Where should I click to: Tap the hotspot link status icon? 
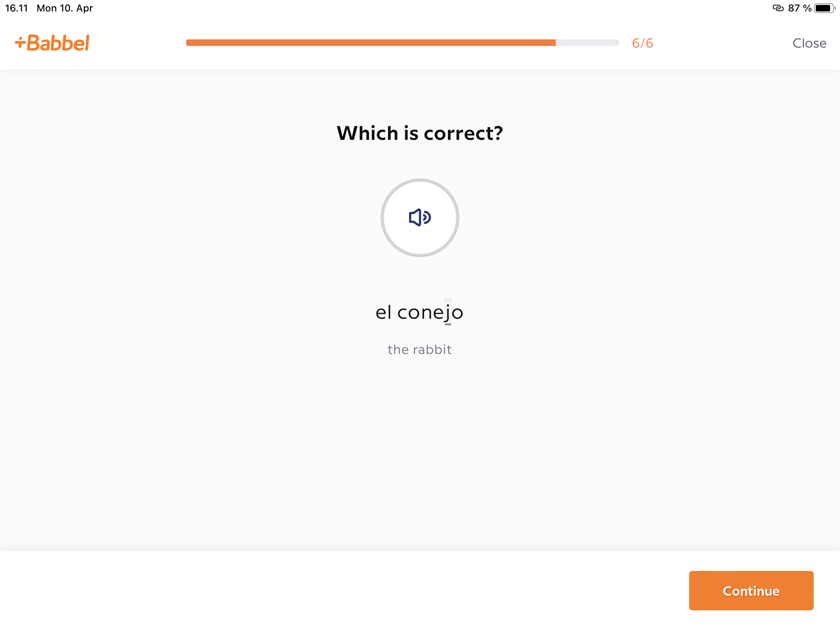click(x=778, y=8)
